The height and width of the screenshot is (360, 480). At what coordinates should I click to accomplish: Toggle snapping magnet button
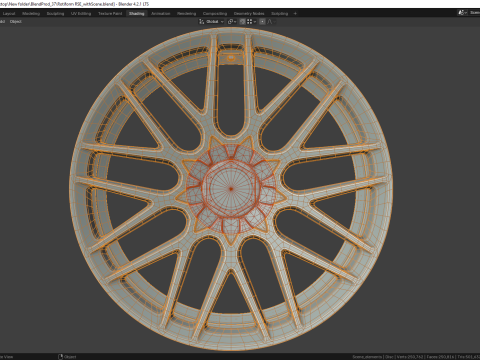point(242,22)
